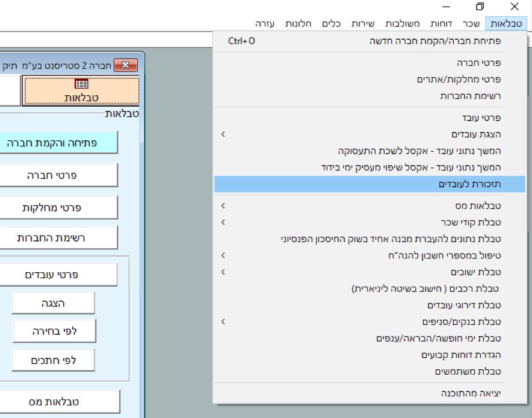532x418 pixels.
Task: Select פרטי עובד menu entry
Action: click(370, 118)
